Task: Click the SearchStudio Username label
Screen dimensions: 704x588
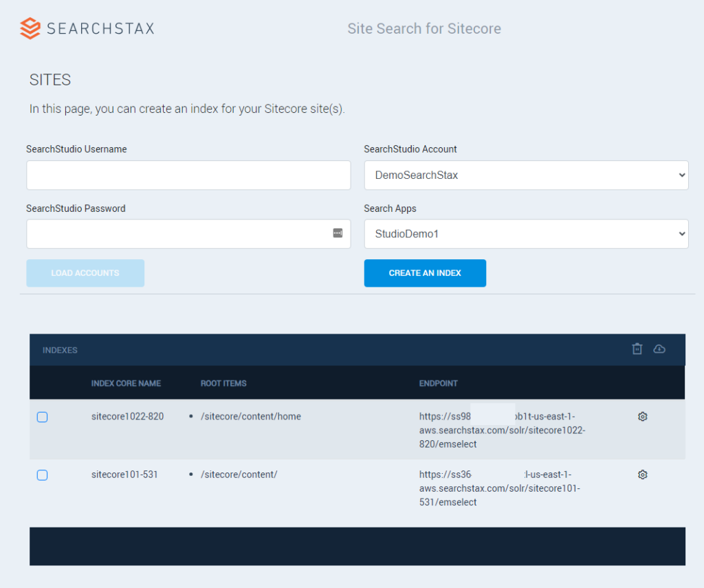Action: pyautogui.click(x=76, y=149)
